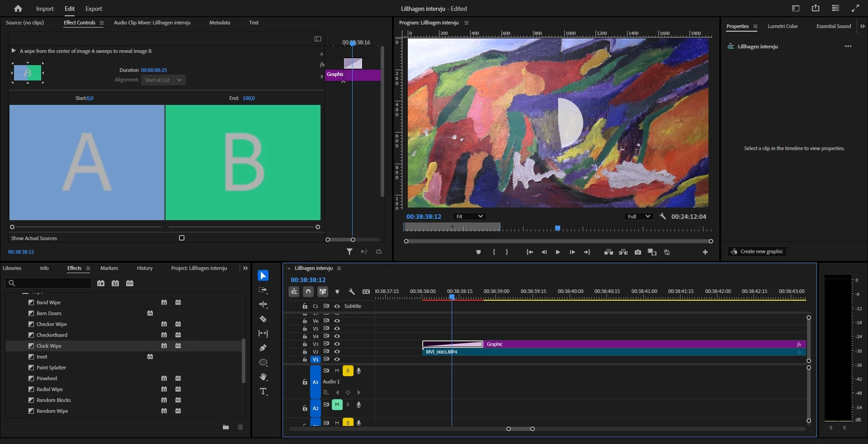
Task: Click the Effects panel search field
Action: tap(49, 283)
